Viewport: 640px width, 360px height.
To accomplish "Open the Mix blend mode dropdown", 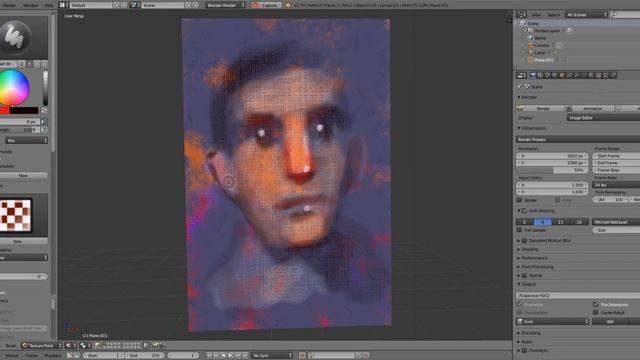I will coord(26,140).
